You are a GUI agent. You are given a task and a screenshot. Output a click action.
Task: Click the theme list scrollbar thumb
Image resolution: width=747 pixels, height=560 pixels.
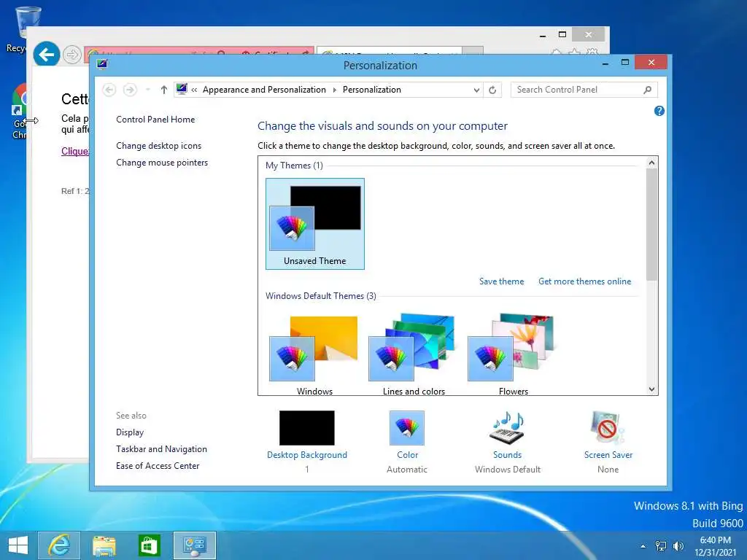click(651, 225)
